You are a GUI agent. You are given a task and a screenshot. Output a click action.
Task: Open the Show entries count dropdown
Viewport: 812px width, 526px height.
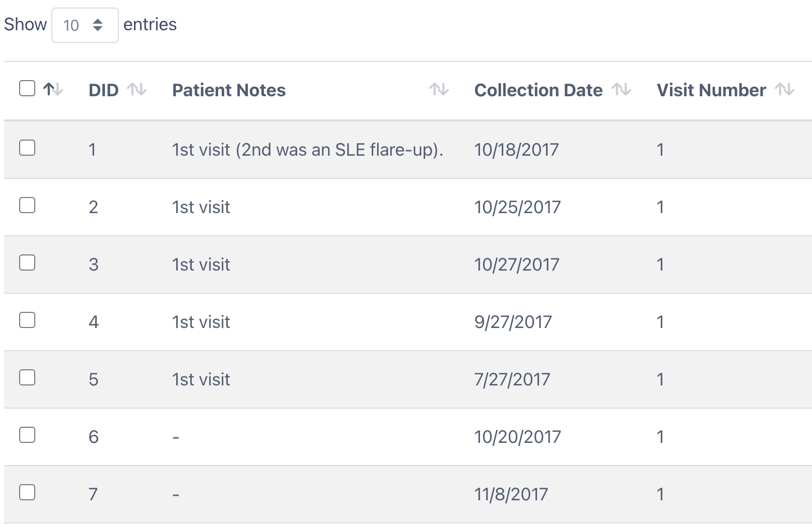(85, 25)
